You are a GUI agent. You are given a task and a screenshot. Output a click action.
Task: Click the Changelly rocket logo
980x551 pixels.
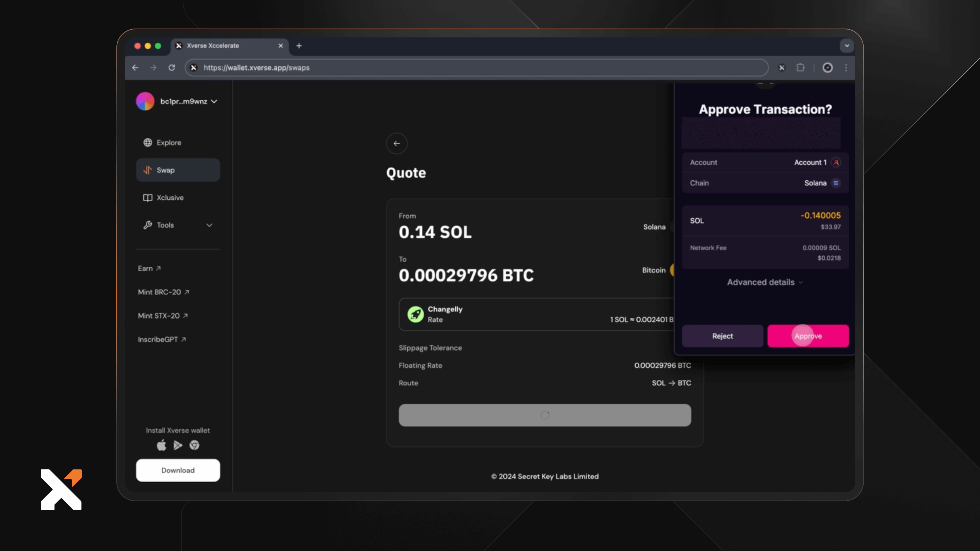[415, 315]
